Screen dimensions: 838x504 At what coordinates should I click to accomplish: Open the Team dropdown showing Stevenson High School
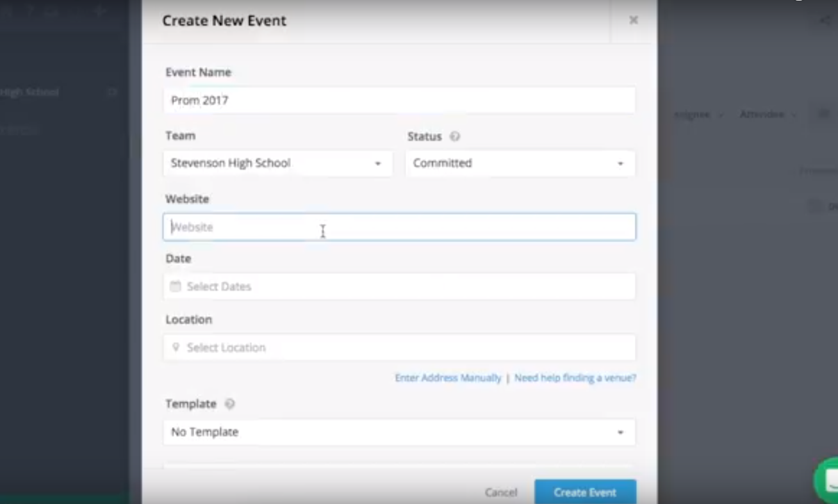277,163
